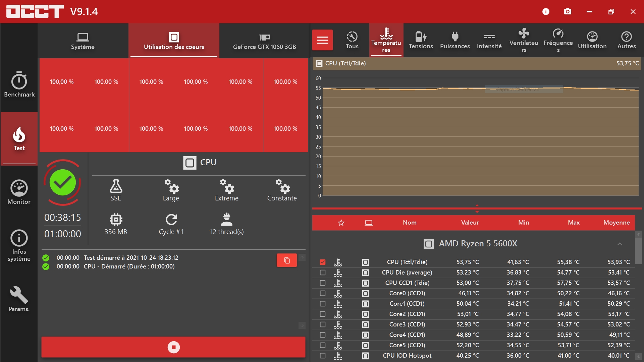Show Tous sensors tab
644x362 pixels.
pyautogui.click(x=352, y=40)
